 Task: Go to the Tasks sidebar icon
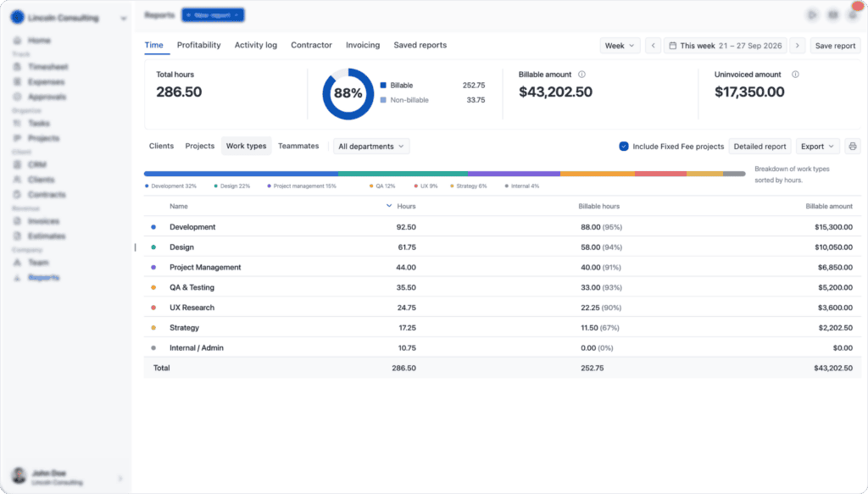17,123
